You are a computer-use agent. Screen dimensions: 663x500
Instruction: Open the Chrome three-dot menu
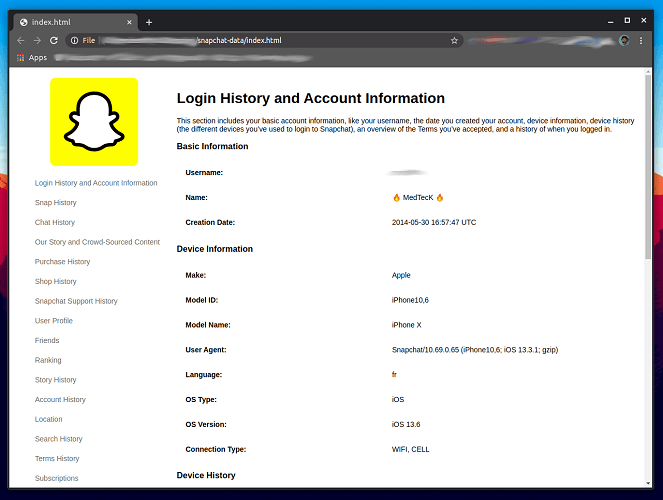pos(641,41)
